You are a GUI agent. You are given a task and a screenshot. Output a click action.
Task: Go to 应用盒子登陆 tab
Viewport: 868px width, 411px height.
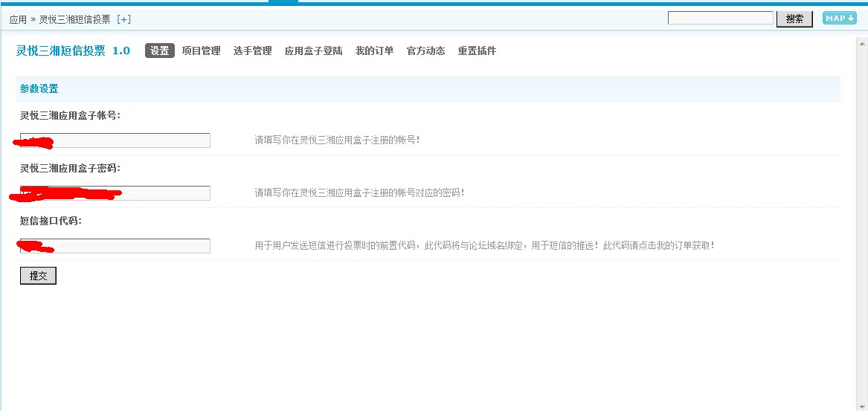tap(313, 51)
